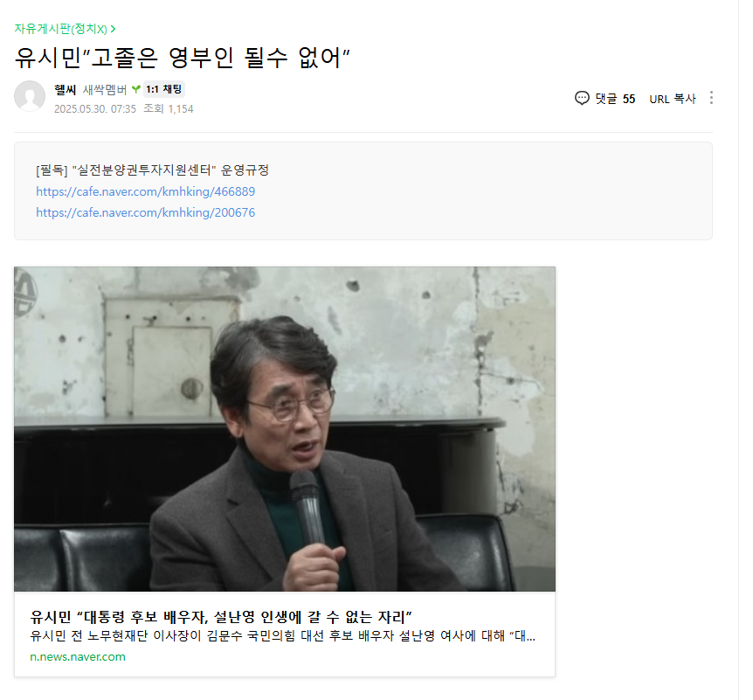Click the 새싹멤버 level label

pos(105,89)
